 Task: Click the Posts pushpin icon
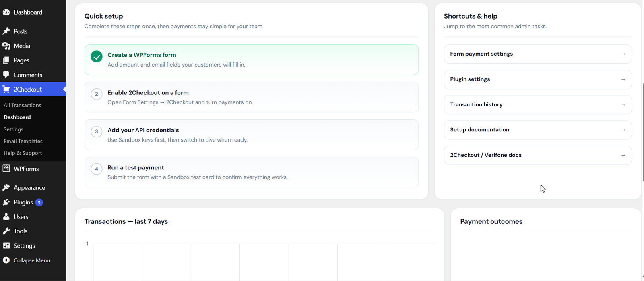pos(6,31)
